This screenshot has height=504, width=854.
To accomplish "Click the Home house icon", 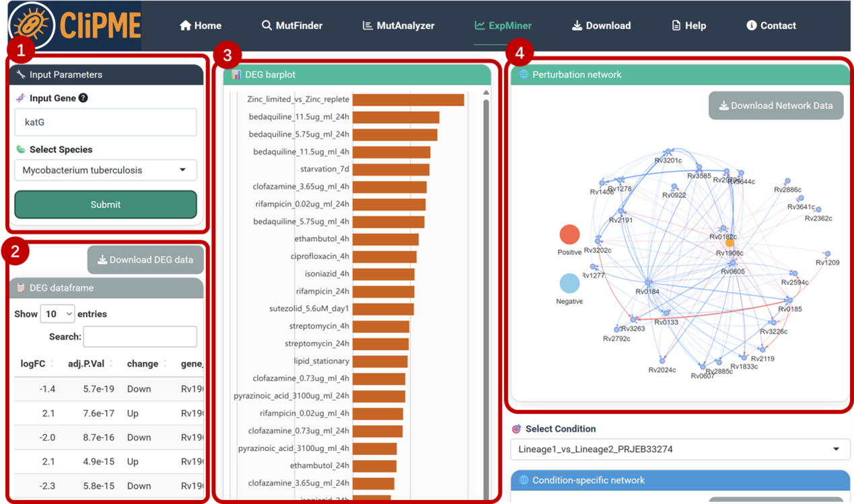I will 186,26.
